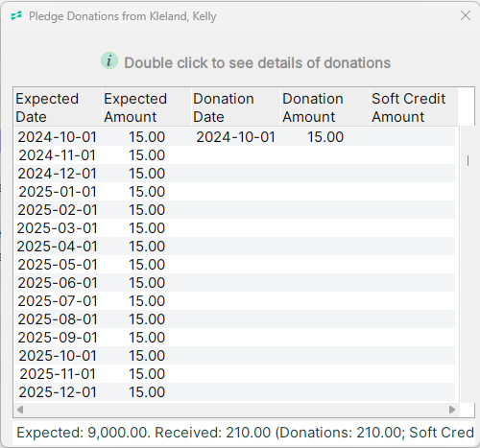Select the 2025-03-01 expected date row
Image resolution: width=480 pixels, height=448 pixels.
point(234,228)
